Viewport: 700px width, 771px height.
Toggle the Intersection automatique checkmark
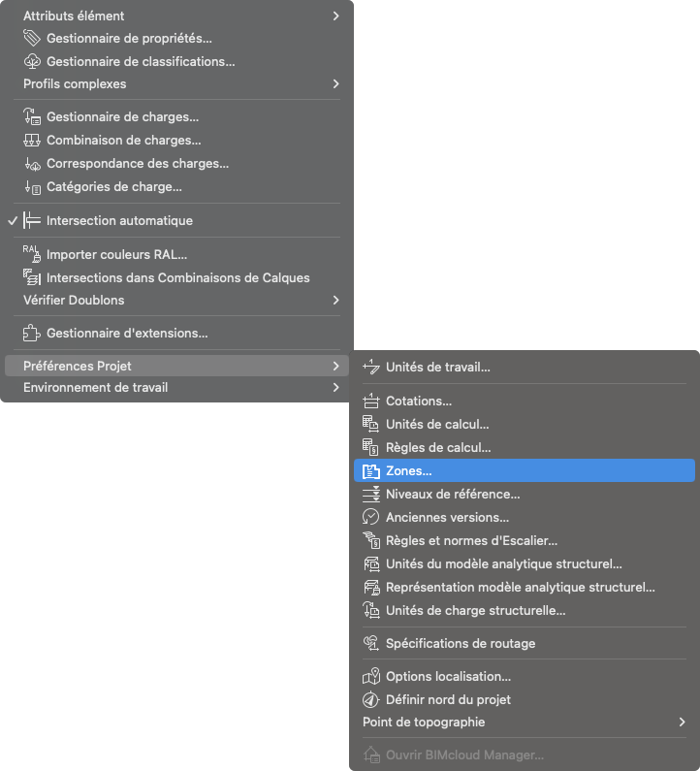coord(14,221)
